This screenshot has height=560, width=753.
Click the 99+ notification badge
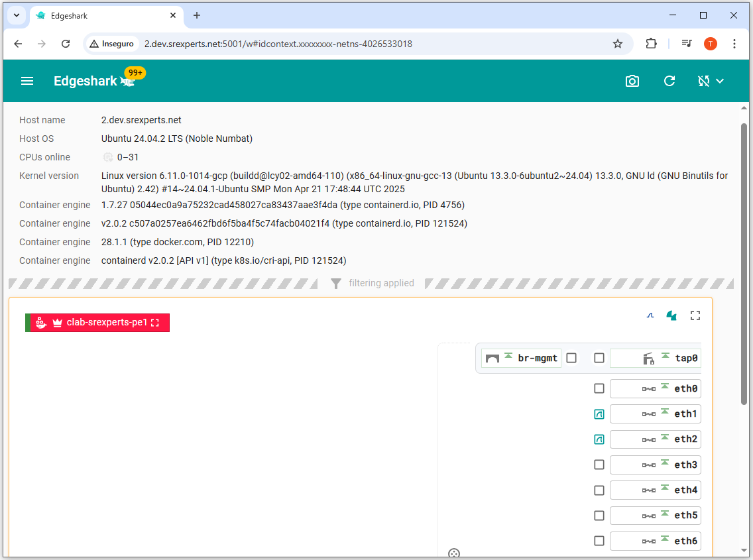click(x=135, y=73)
